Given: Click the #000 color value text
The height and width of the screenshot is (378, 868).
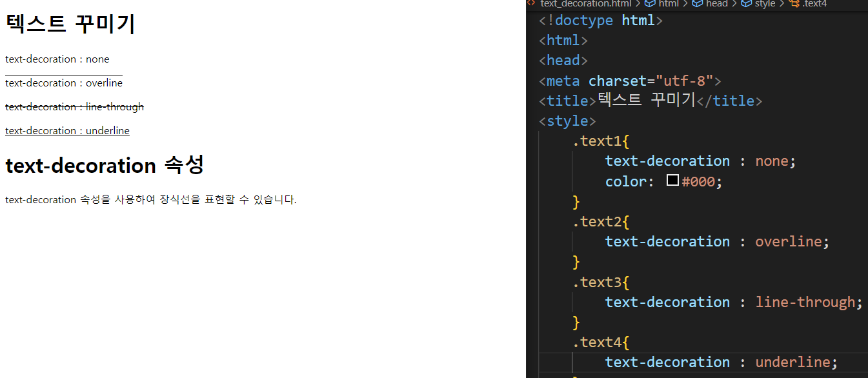Looking at the screenshot, I should [x=698, y=181].
